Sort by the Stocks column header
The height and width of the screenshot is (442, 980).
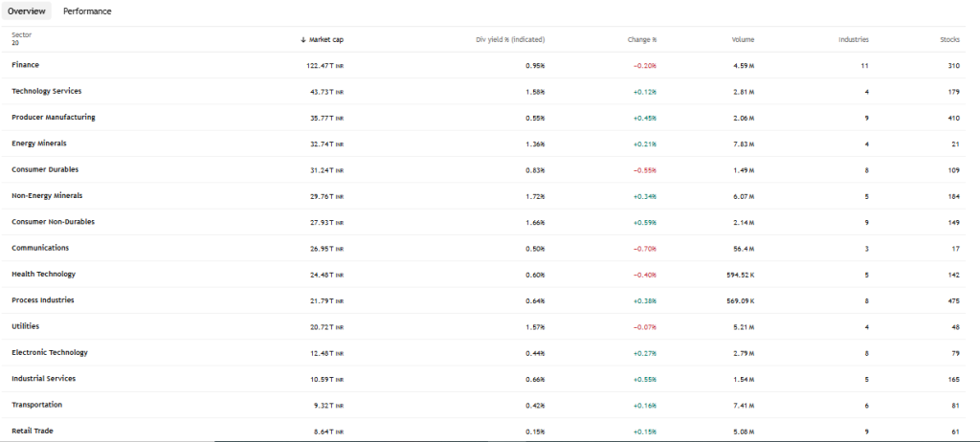[950, 39]
